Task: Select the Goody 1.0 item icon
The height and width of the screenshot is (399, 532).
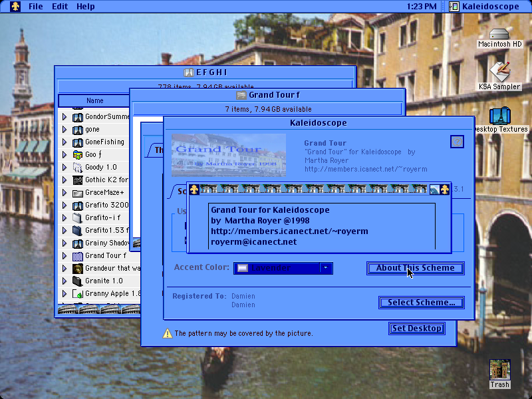Action: pos(78,168)
